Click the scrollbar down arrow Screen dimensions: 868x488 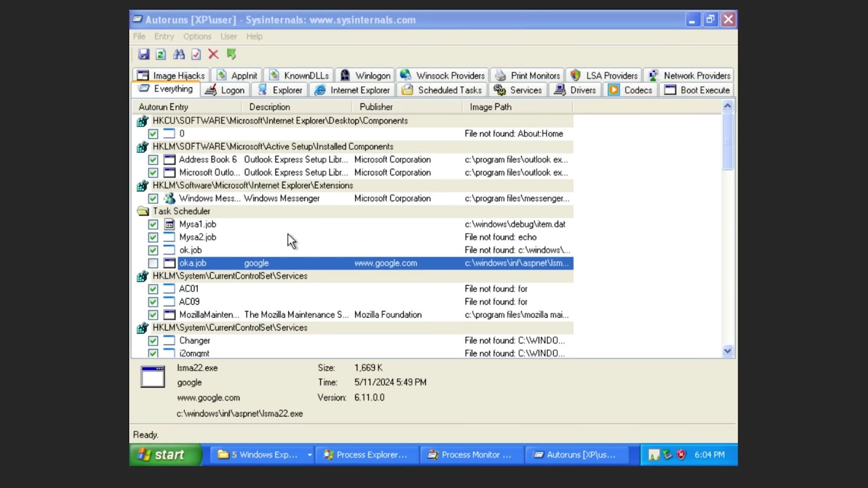727,351
